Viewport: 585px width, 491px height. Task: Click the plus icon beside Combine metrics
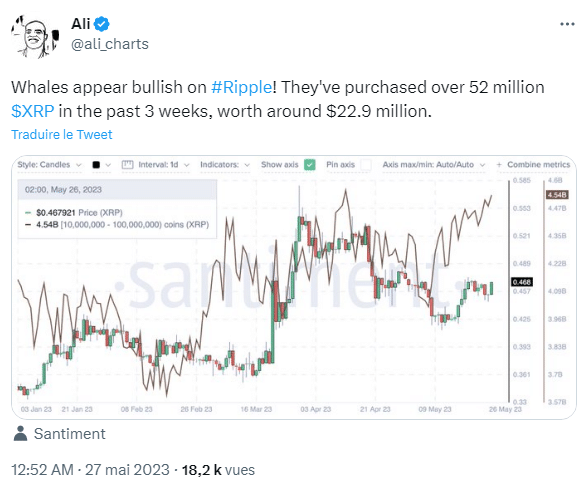click(499, 165)
